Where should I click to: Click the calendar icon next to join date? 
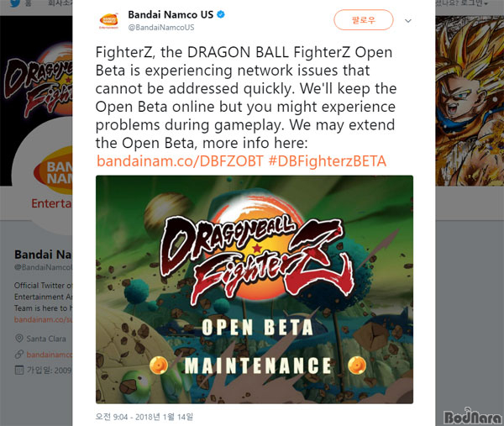pos(19,370)
